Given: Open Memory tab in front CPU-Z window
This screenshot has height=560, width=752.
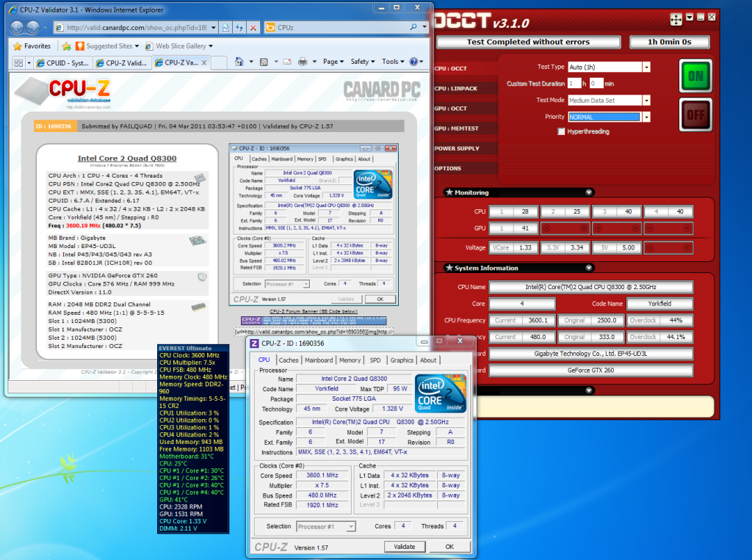Looking at the screenshot, I should [350, 360].
